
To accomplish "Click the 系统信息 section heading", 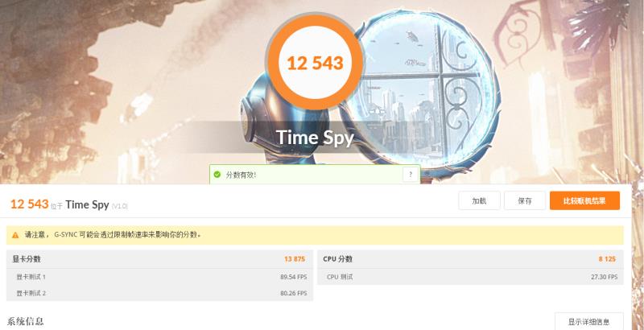I will tap(26, 321).
